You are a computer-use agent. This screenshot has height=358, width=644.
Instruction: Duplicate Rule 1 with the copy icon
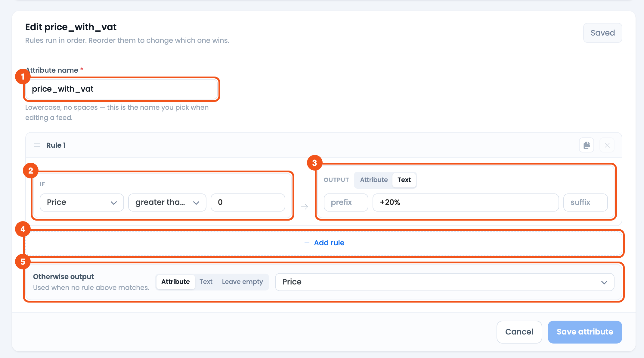tap(587, 145)
